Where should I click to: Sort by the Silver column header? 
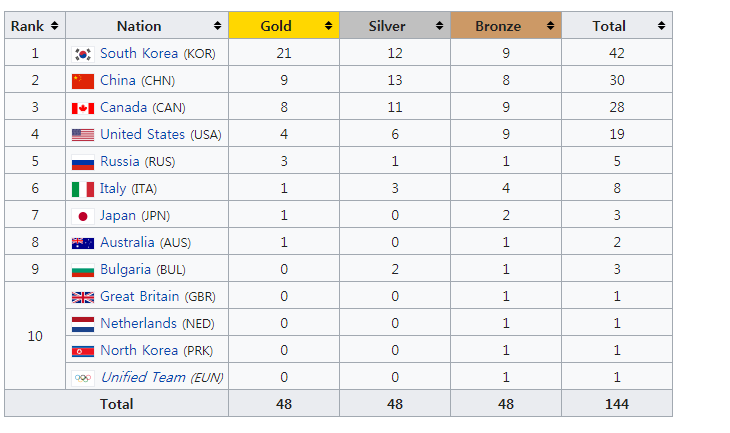point(394,26)
